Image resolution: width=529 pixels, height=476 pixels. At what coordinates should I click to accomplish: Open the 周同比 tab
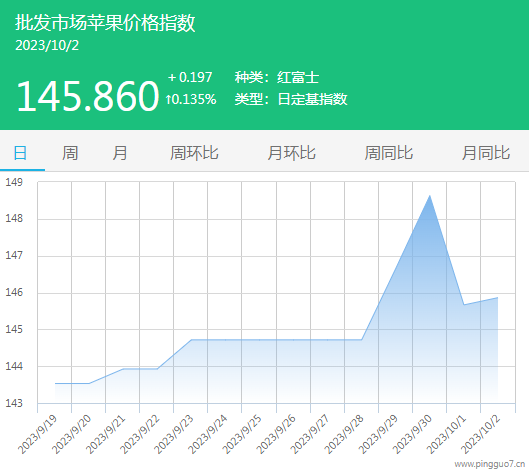pyautogui.click(x=389, y=153)
